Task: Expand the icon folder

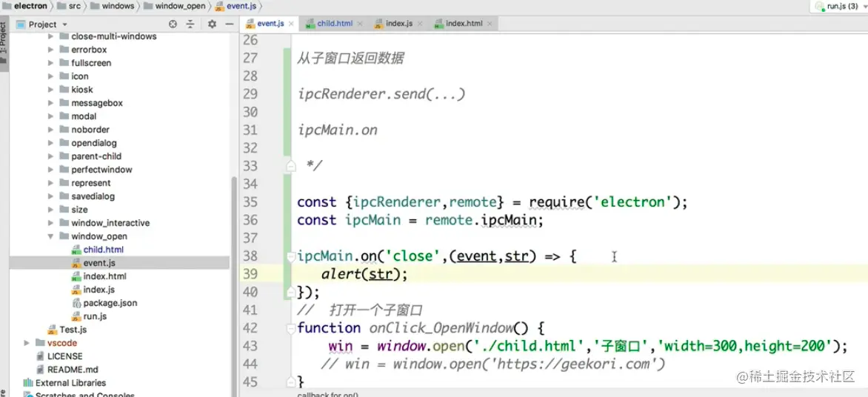Action: pyautogui.click(x=51, y=76)
